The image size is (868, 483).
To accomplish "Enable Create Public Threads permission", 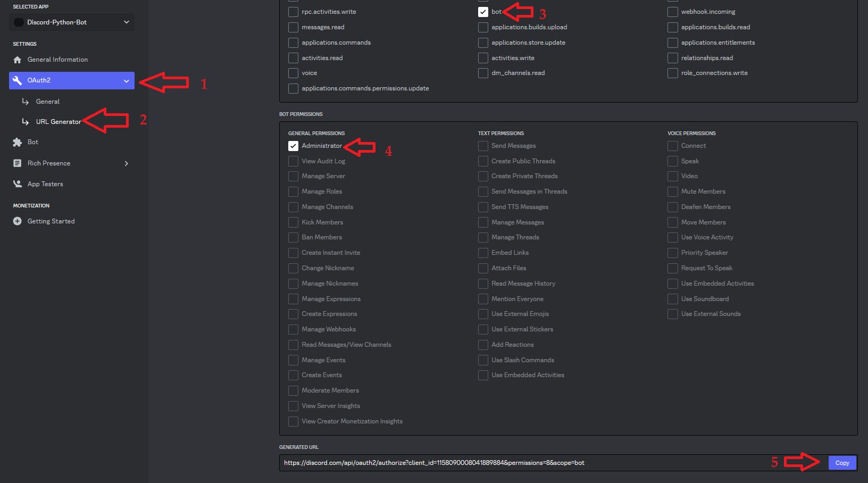I will coord(483,161).
